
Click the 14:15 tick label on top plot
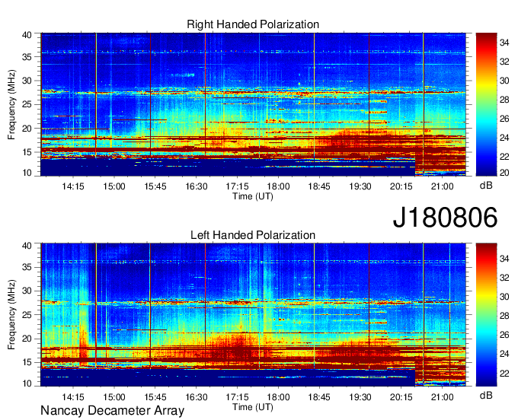(x=73, y=186)
